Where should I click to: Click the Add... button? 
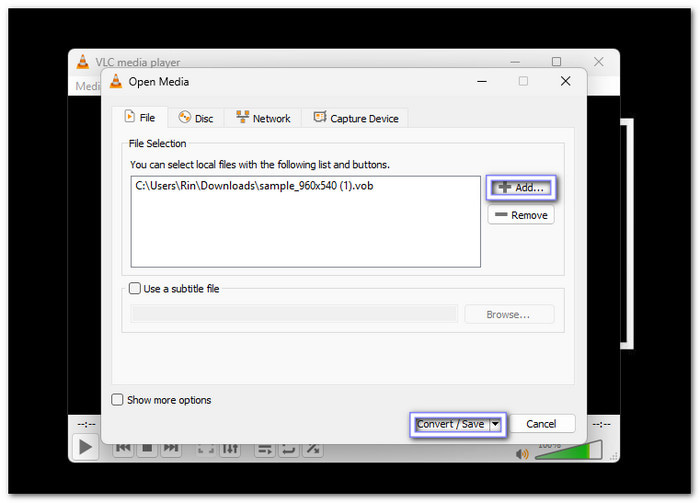pos(521,187)
